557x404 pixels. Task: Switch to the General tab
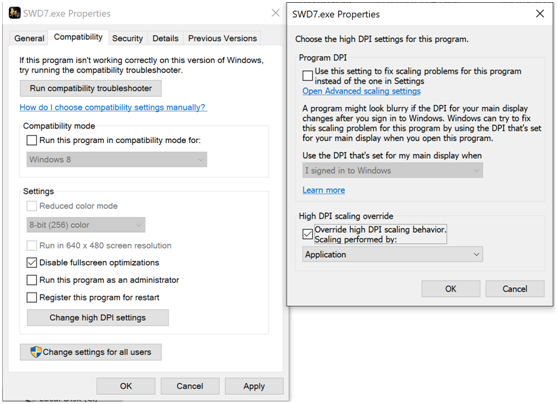click(x=29, y=38)
